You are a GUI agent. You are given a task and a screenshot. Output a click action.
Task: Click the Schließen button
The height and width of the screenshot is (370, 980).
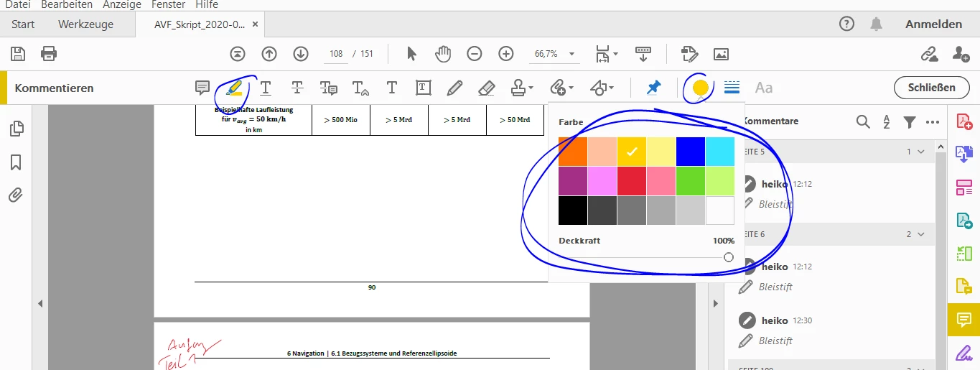pos(931,88)
